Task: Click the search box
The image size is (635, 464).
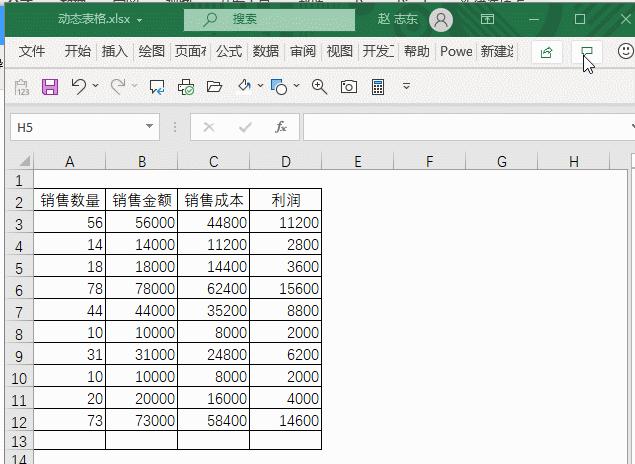Action: (269, 19)
